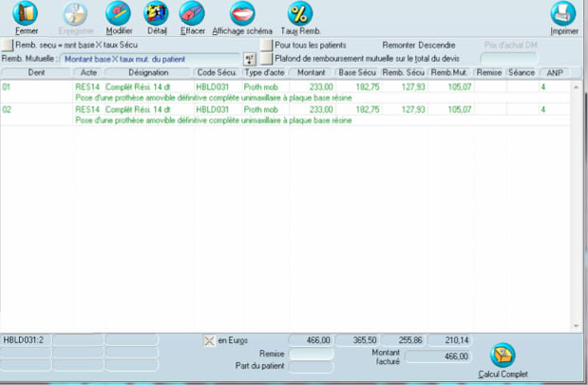
Task: Sort by the Montant column header
Action: pyautogui.click(x=311, y=72)
